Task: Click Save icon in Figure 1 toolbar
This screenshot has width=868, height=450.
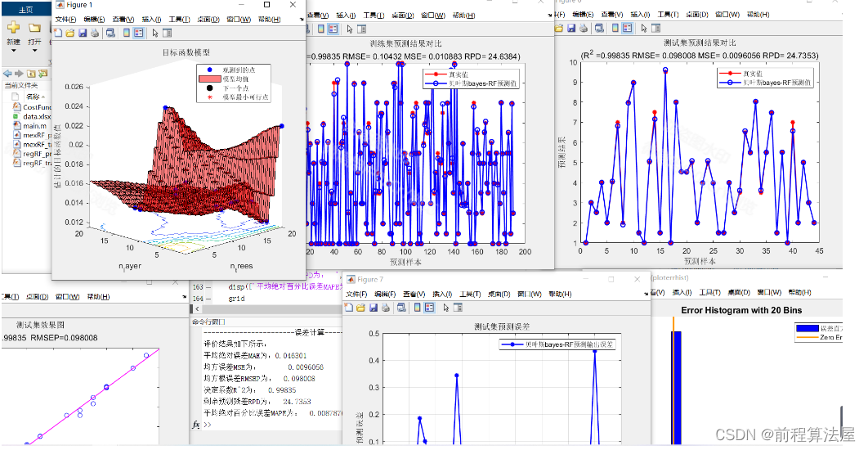Action: [83, 34]
